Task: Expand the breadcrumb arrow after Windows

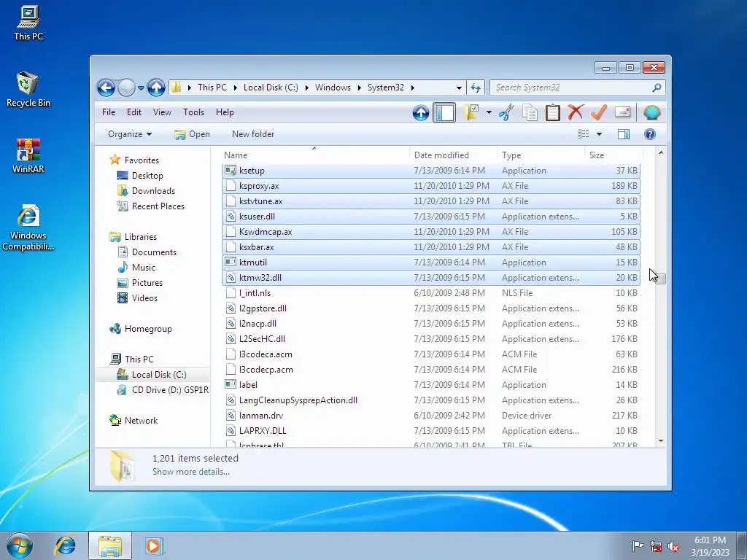Action: coord(359,87)
